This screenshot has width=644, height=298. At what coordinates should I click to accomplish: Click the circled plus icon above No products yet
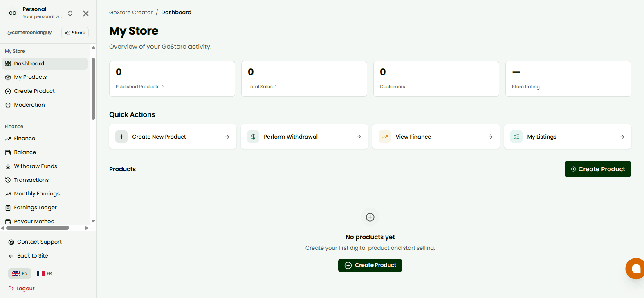[370, 217]
